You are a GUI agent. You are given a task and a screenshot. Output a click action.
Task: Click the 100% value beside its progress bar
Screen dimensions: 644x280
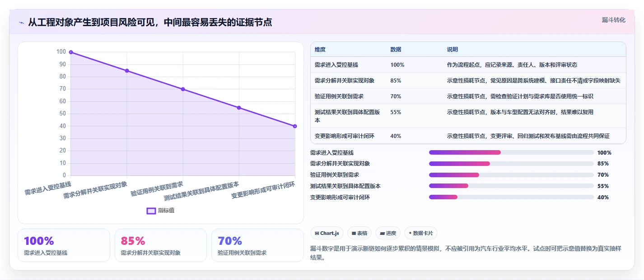604,153
